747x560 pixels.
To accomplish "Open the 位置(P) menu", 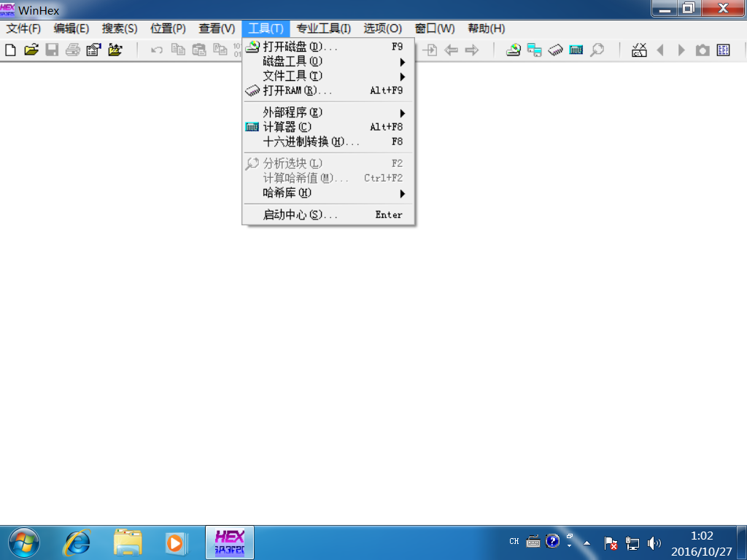I will click(168, 28).
